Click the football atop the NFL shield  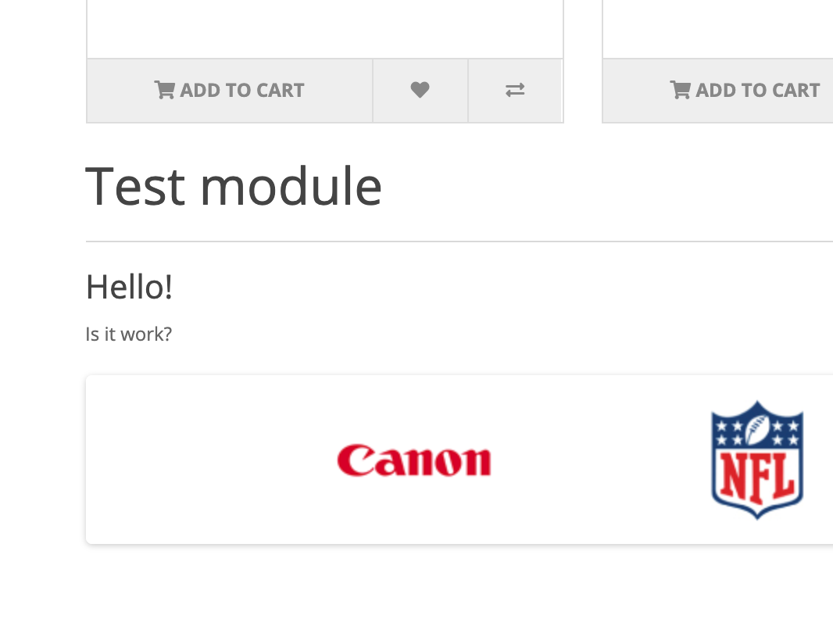(757, 428)
